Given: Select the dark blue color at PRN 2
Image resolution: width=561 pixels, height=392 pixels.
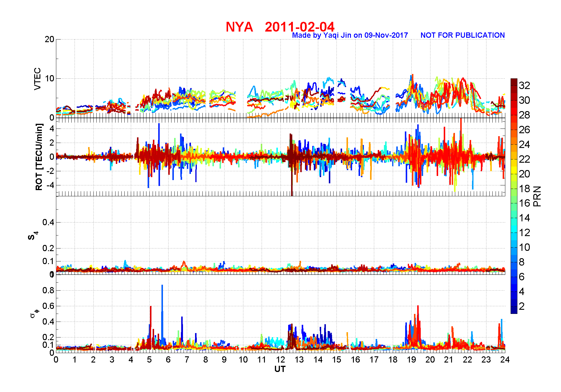Looking at the screenshot, I should [x=514, y=306].
